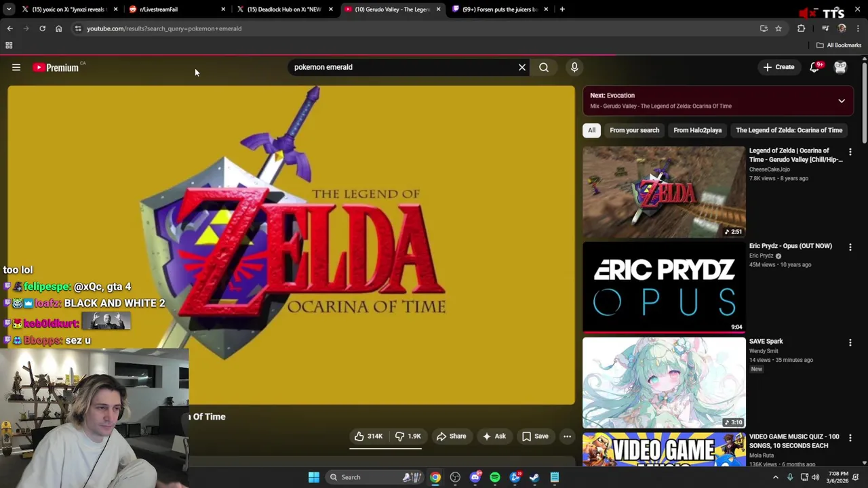
Task: Click the Create button
Action: (778, 67)
